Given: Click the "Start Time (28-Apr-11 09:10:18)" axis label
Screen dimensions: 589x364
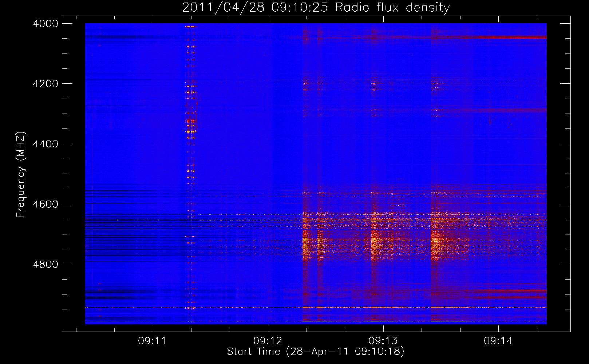Looking at the screenshot, I should tap(316, 352).
